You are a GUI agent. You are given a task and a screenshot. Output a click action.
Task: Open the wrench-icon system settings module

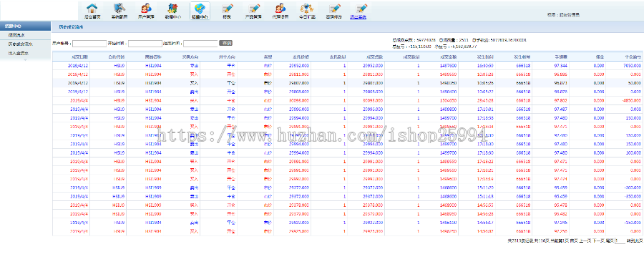(x=119, y=11)
